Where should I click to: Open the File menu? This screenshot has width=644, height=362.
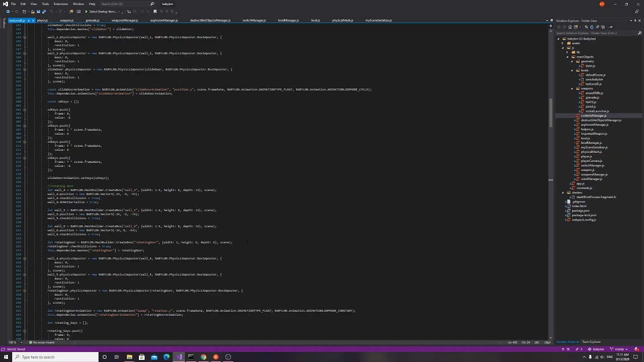coord(13,4)
